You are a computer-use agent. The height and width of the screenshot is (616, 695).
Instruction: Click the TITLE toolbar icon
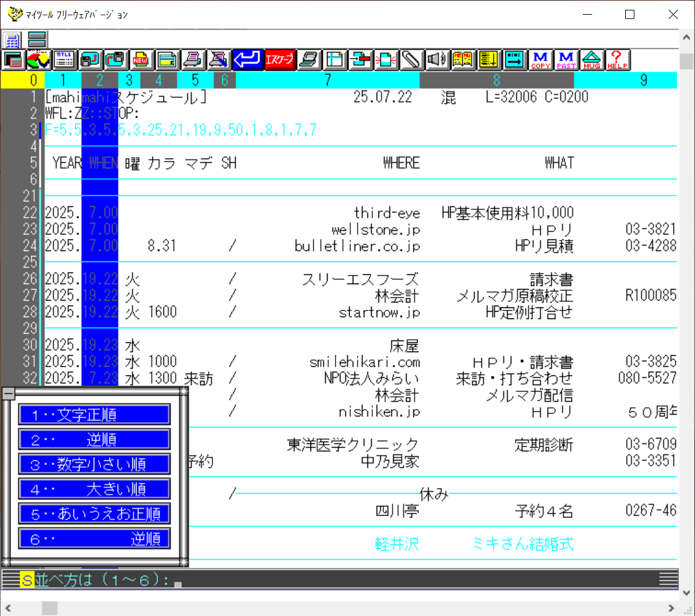point(64,59)
